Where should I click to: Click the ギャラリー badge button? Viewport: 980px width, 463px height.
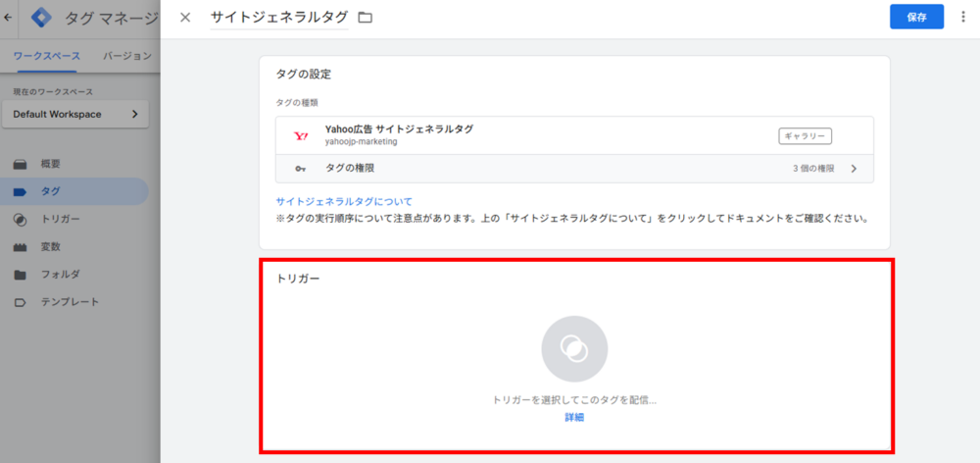point(805,135)
